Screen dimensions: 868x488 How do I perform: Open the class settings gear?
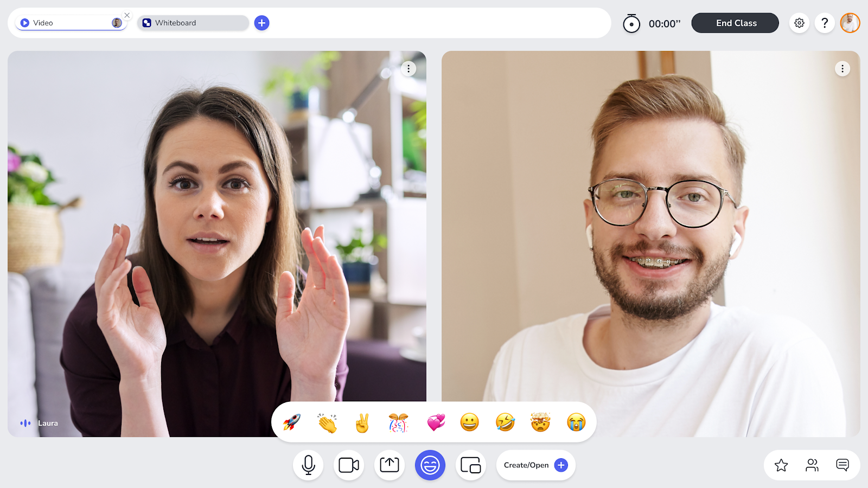[x=799, y=23]
